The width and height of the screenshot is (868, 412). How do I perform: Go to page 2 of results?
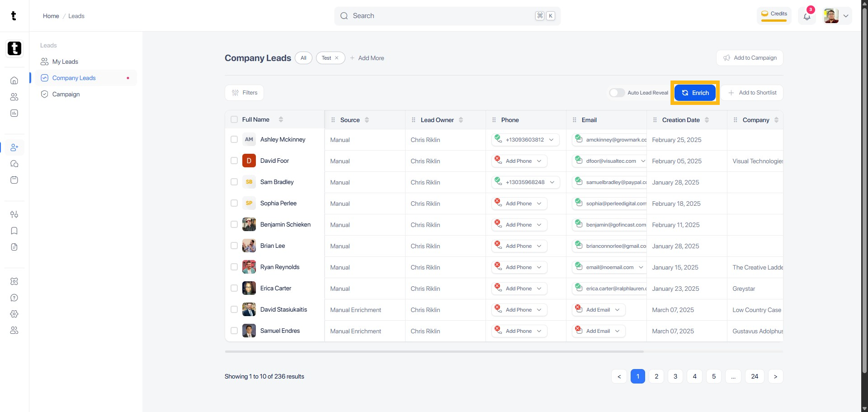[656, 376]
